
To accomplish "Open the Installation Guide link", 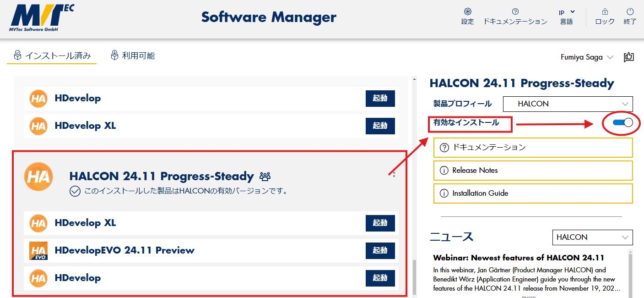I will coord(533,193).
